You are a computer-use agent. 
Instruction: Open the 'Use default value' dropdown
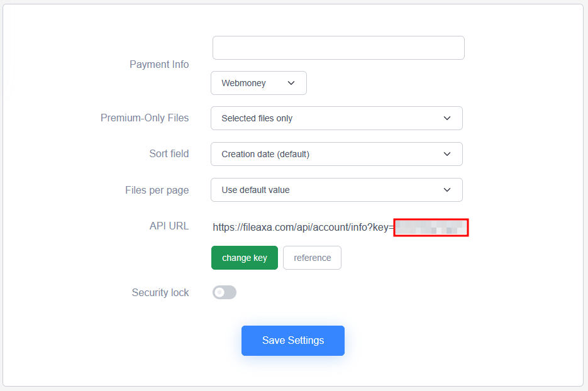coord(336,190)
